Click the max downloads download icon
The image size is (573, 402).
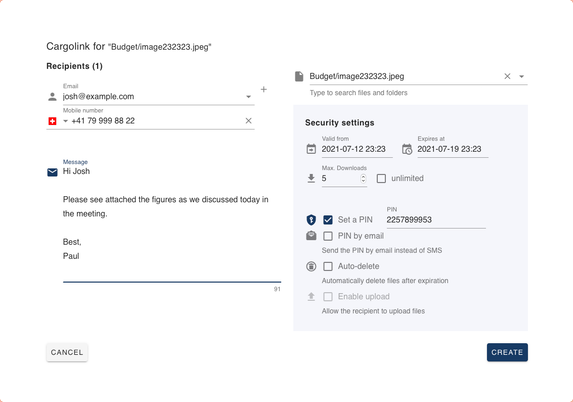[311, 178]
